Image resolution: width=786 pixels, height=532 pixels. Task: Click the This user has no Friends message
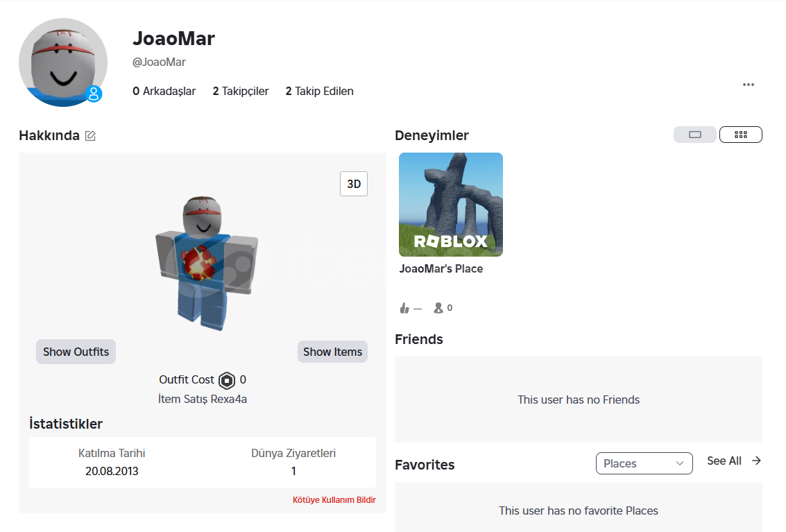tap(579, 400)
